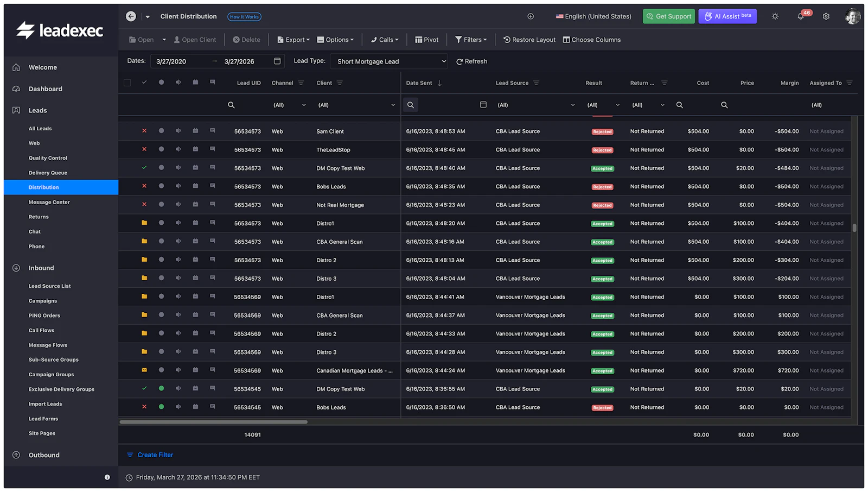Open Quality Control in sidebar
This screenshot has height=492, width=868.
[48, 158]
